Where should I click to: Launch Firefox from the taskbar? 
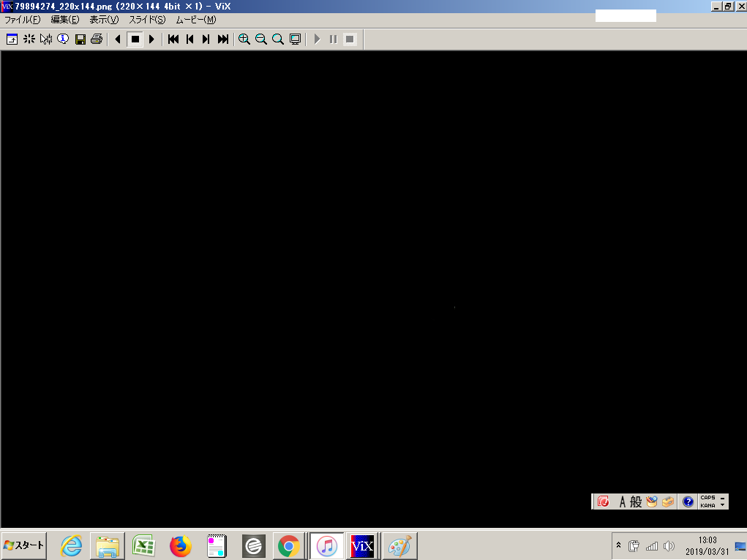[x=181, y=545]
